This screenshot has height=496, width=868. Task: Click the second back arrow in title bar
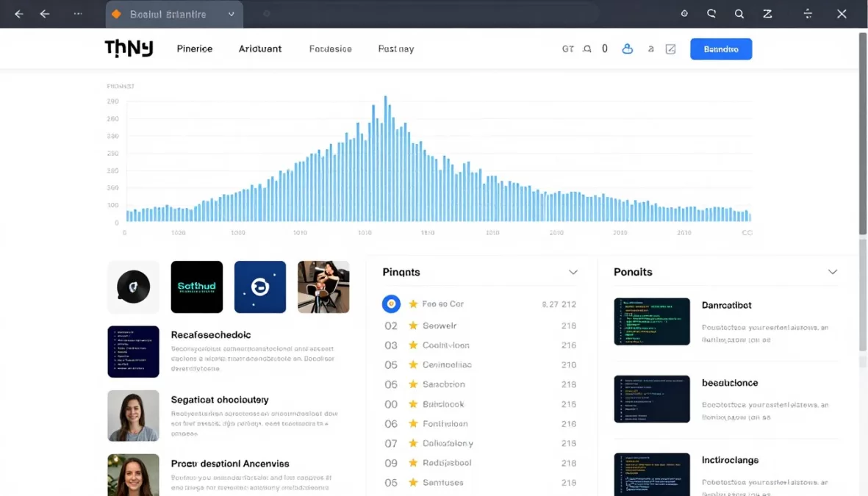click(45, 14)
